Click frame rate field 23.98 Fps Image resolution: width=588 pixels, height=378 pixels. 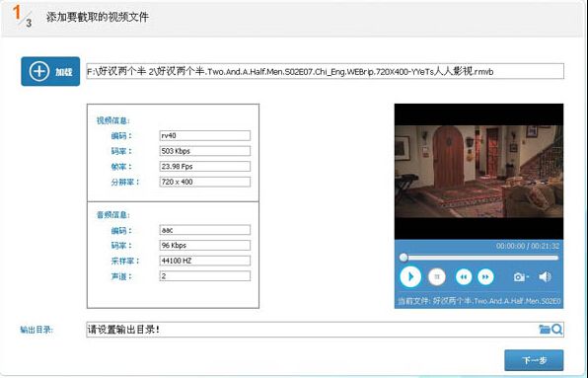coord(205,166)
